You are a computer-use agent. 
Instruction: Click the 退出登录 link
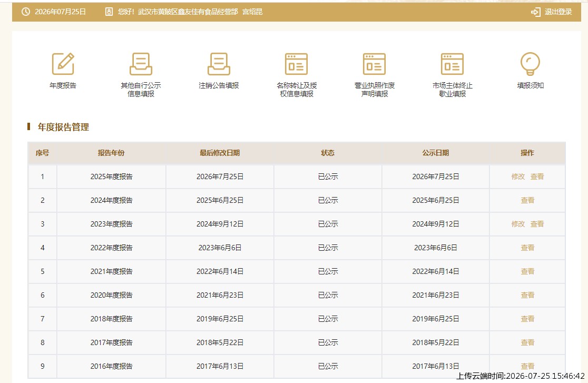pos(558,12)
